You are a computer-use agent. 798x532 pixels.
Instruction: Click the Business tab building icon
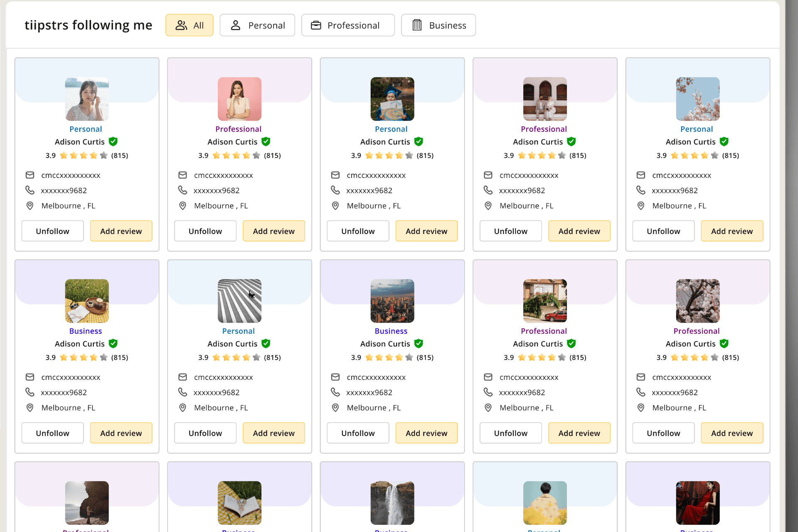point(417,25)
